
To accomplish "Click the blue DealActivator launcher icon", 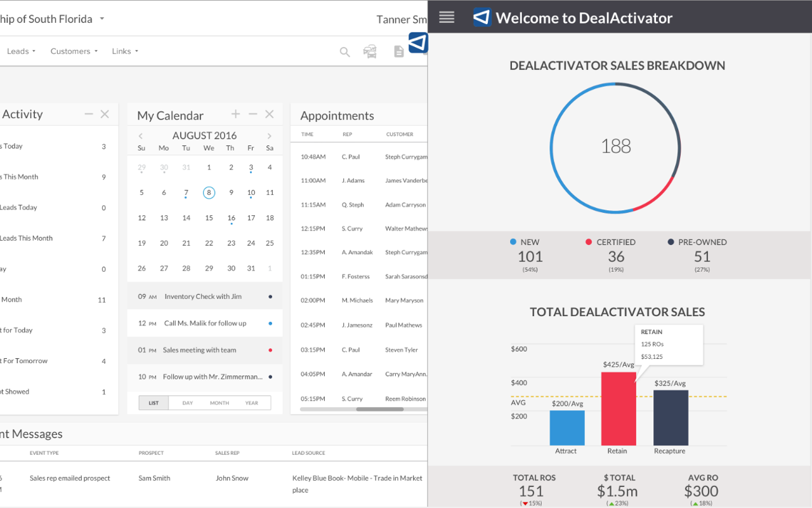I will [418, 43].
